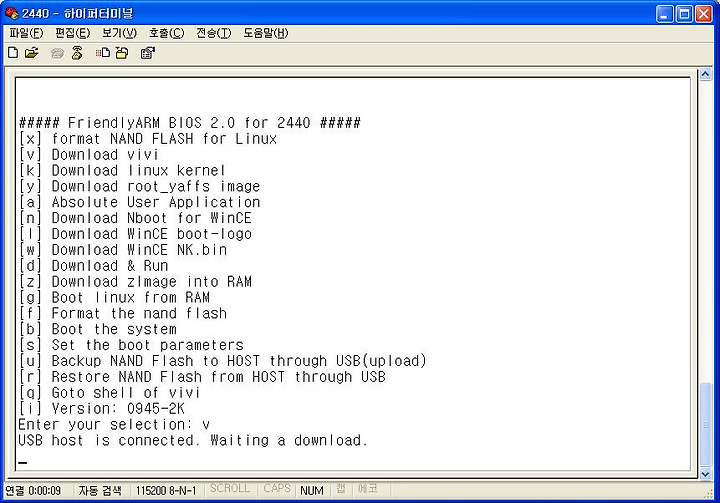
Task: Click the '[z] Download zImage into RAM' line
Action: pyautogui.click(x=135, y=282)
